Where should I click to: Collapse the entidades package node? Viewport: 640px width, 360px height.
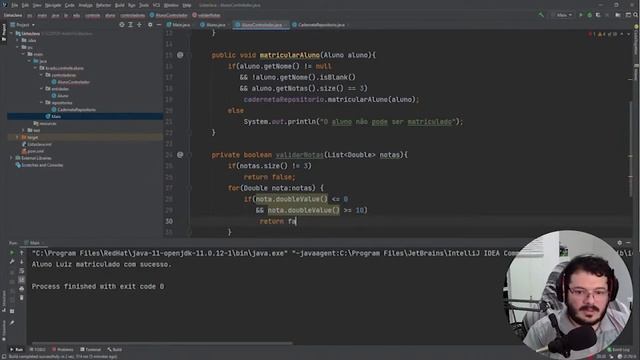click(42, 89)
